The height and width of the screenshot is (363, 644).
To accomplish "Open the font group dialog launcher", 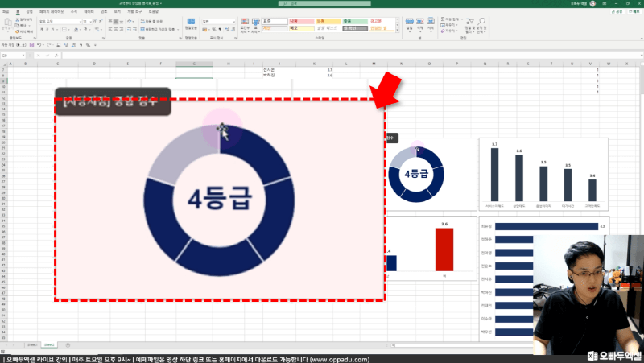I will tap(104, 38).
